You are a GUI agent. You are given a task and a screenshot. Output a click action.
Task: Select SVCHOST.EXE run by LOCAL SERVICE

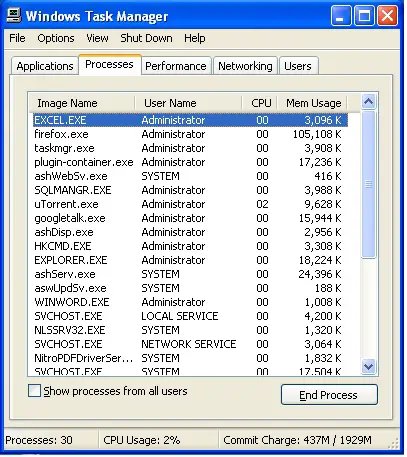click(190, 316)
